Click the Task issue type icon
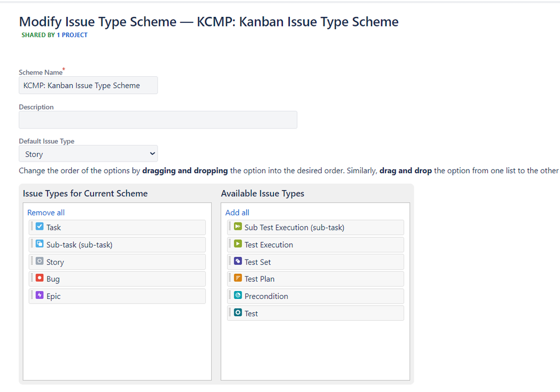This screenshot has height=392, width=560. click(x=39, y=227)
